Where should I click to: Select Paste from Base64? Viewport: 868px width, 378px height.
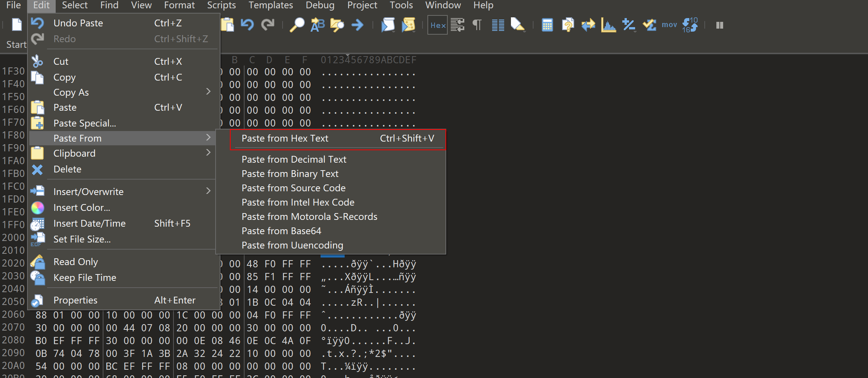pyautogui.click(x=281, y=231)
